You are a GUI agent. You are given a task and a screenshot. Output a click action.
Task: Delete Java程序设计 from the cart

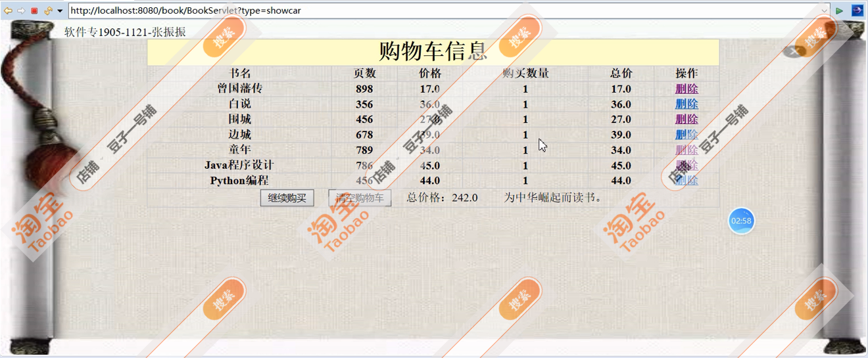pos(687,166)
